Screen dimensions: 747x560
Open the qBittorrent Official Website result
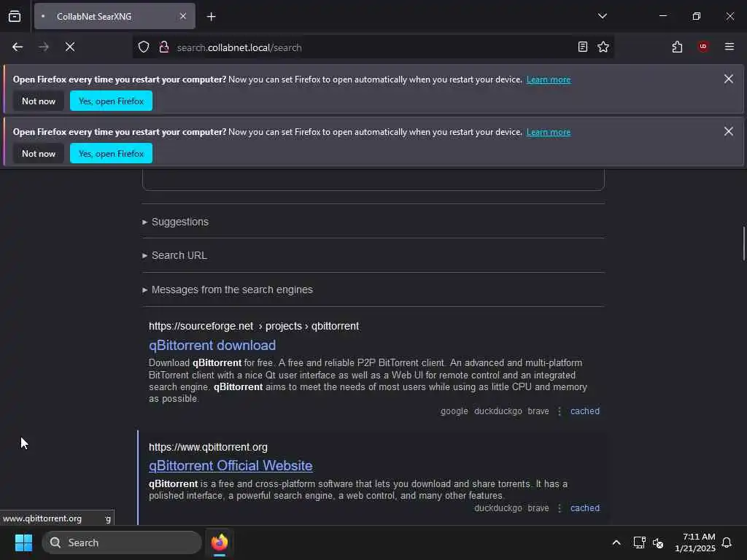click(231, 466)
